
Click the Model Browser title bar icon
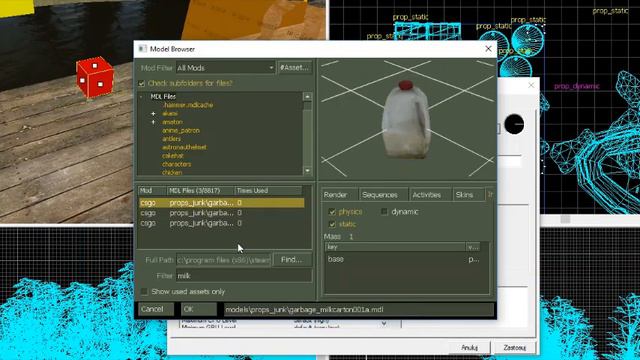tap(142, 49)
